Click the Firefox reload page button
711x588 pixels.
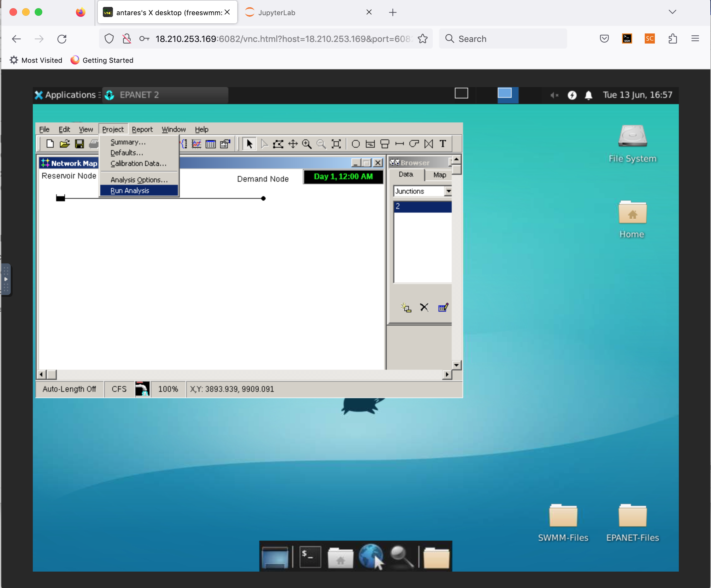(62, 39)
